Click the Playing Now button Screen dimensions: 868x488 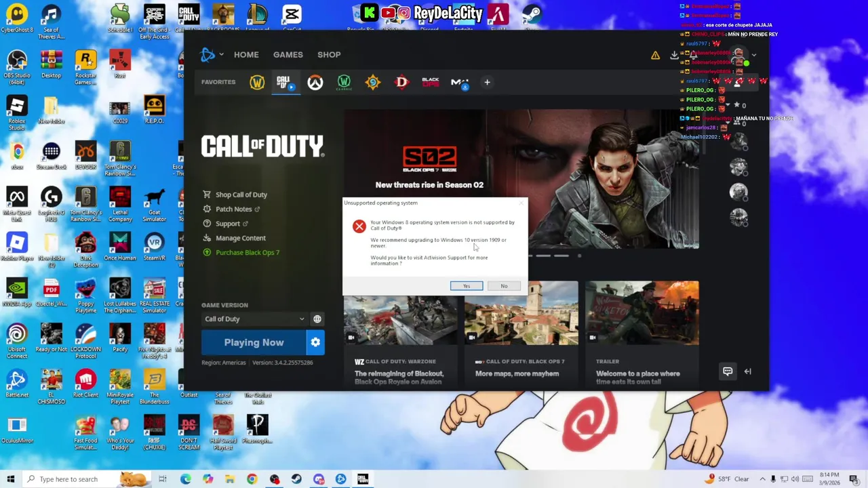pyautogui.click(x=254, y=342)
